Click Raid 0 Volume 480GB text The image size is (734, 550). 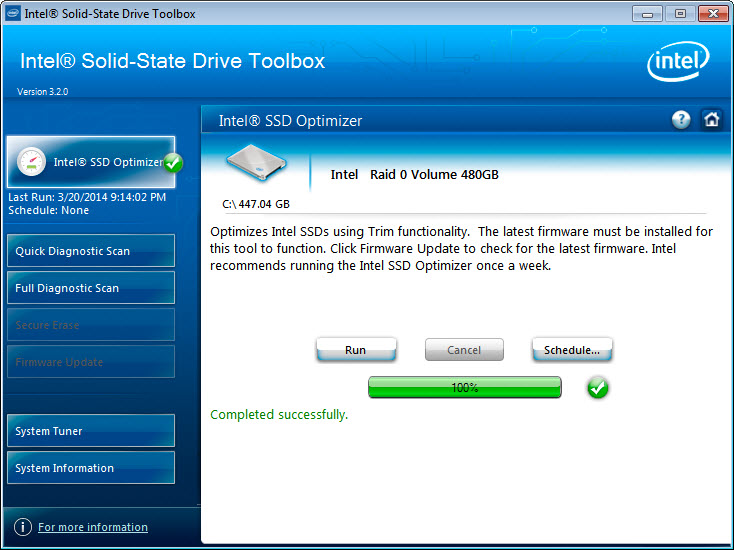click(434, 175)
